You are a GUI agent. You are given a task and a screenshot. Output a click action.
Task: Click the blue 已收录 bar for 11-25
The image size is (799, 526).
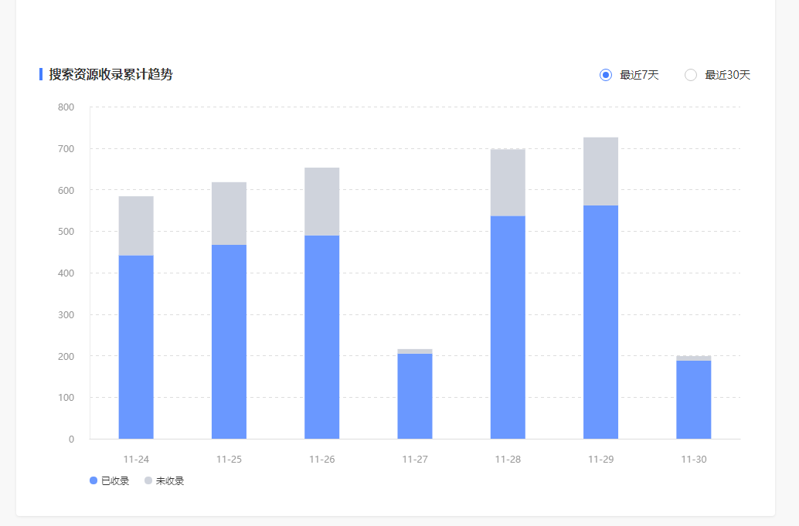click(229, 341)
